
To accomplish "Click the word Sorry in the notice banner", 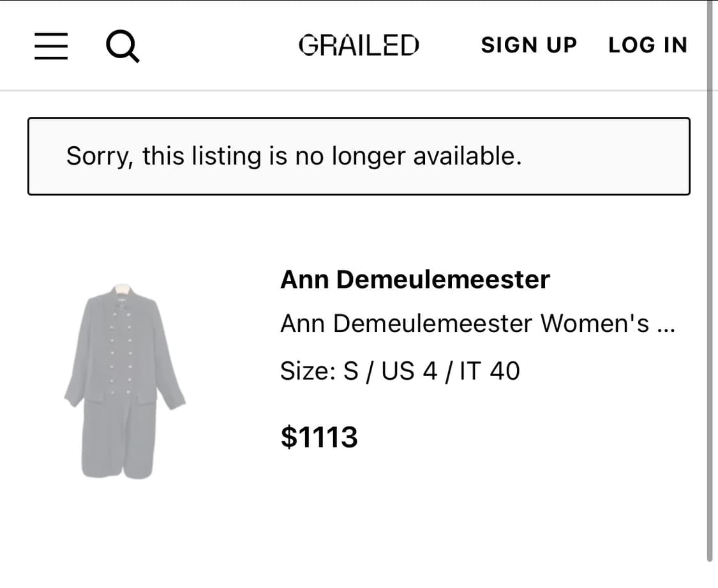I will pos(99,156).
